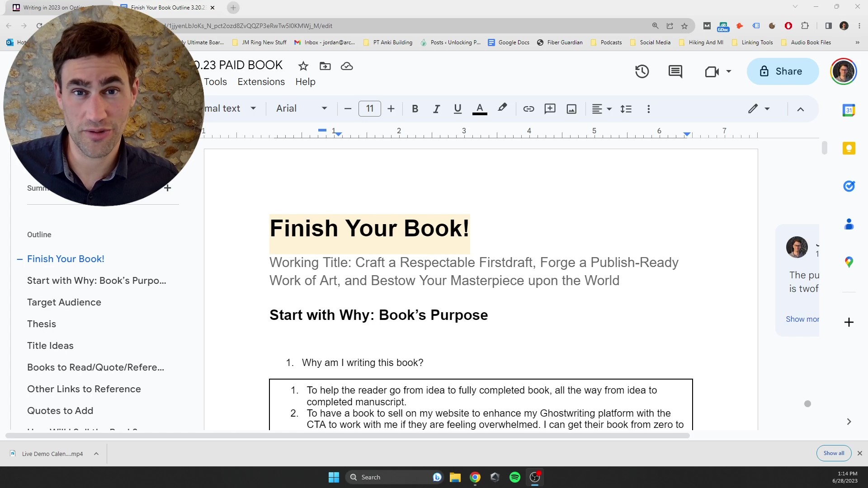Image resolution: width=868 pixels, height=488 pixels.
Task: Jump to Title Ideas outline heading
Action: pyautogui.click(x=50, y=346)
